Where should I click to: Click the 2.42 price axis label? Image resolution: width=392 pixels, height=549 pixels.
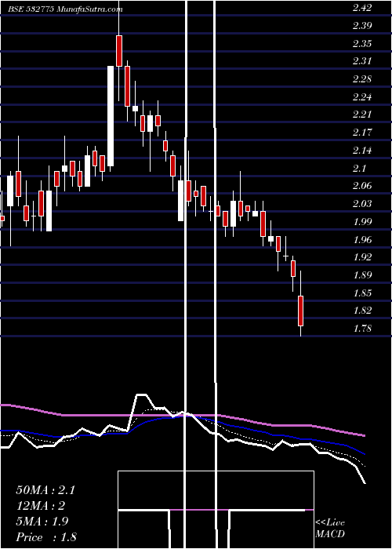pyautogui.click(x=362, y=8)
